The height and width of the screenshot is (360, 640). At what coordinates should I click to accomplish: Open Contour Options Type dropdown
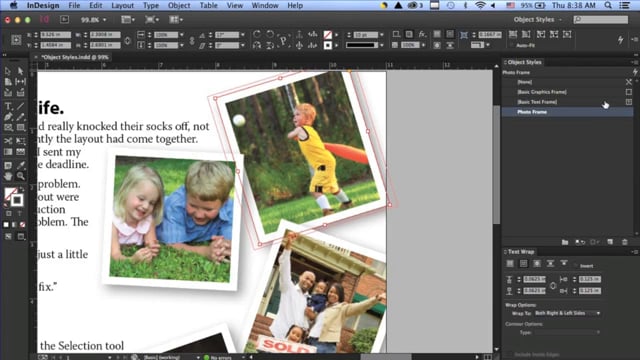pyautogui.click(x=567, y=332)
